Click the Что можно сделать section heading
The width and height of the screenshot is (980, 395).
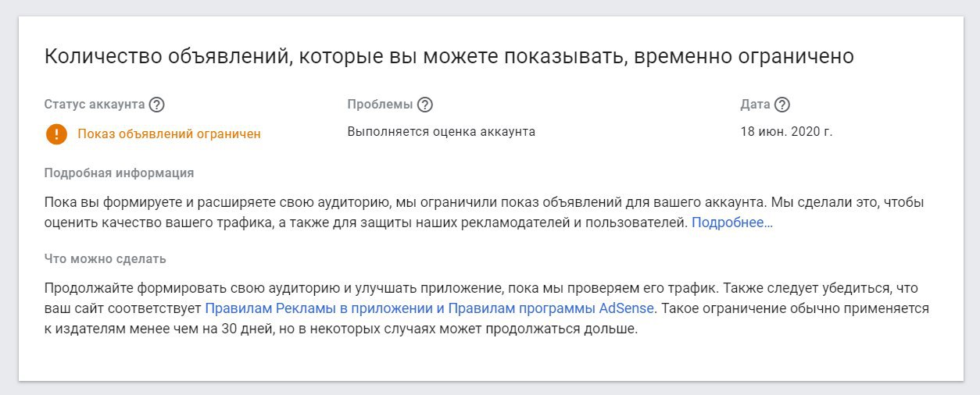[106, 258]
